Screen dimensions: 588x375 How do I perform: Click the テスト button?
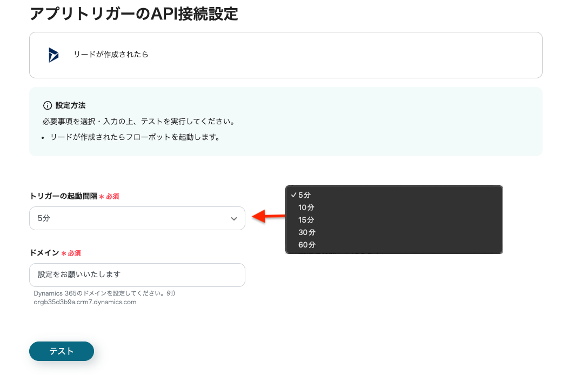[62, 351]
